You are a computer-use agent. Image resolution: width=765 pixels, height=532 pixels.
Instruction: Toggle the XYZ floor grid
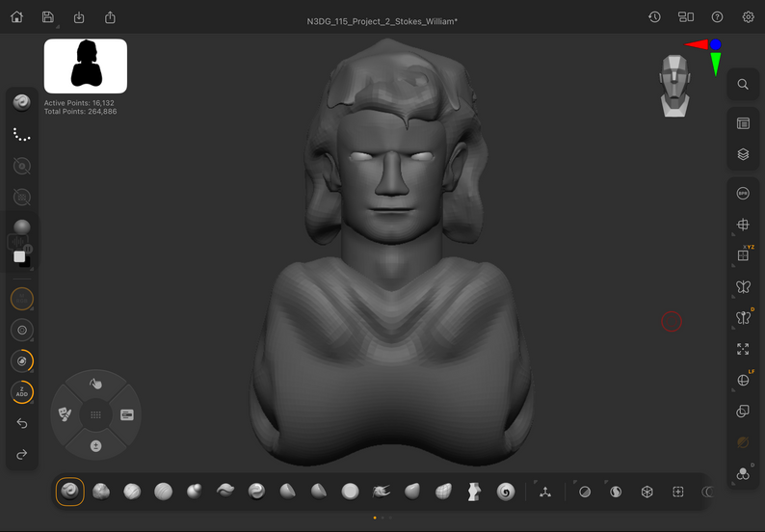[743, 255]
